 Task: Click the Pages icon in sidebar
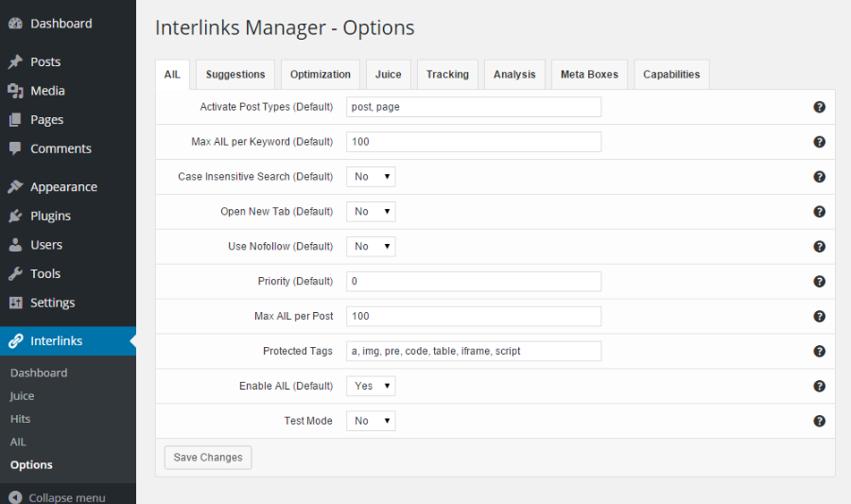tap(15, 120)
